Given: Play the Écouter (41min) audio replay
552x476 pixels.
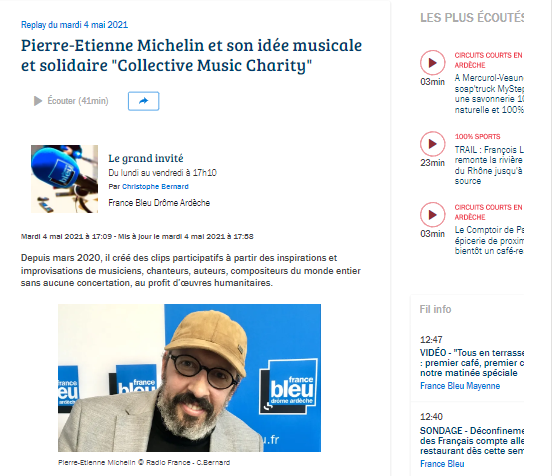Looking at the screenshot, I should tap(71, 101).
